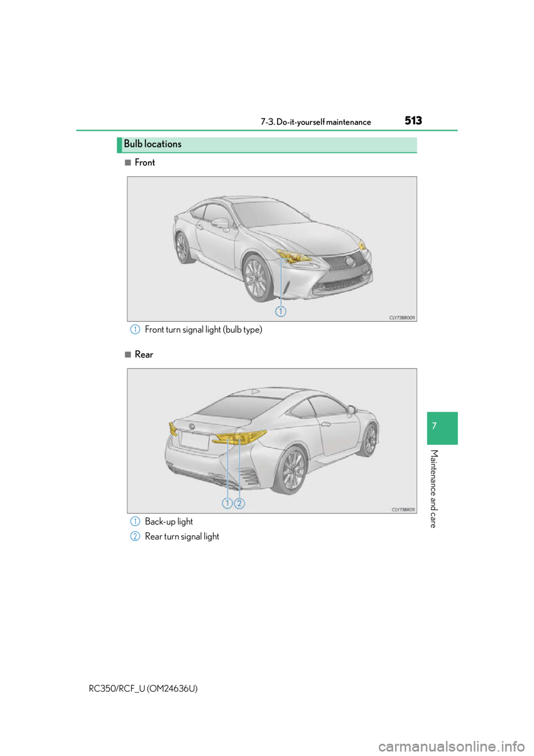Click 'Front turn signal light (bulb type)' text

[203, 330]
